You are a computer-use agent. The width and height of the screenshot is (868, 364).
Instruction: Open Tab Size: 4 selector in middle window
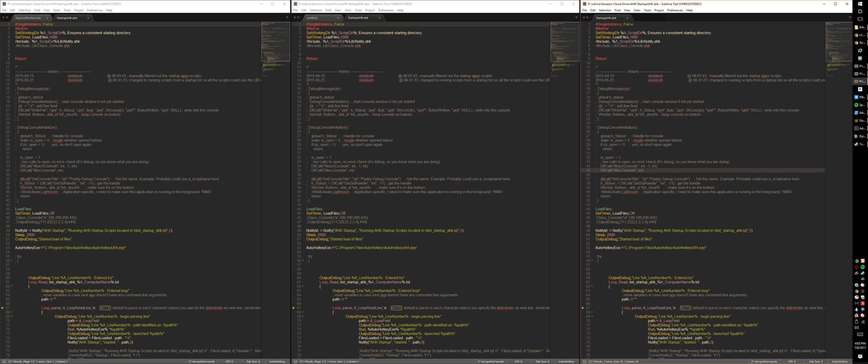[x=542, y=362]
